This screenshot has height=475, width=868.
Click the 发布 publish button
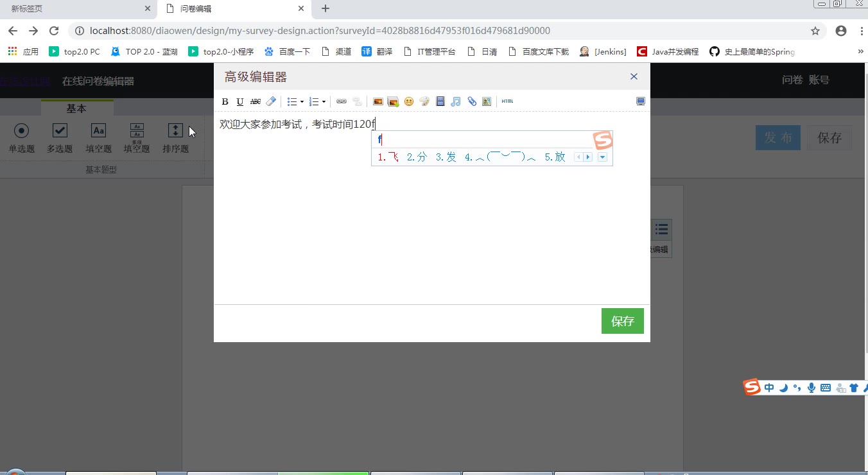(778, 138)
